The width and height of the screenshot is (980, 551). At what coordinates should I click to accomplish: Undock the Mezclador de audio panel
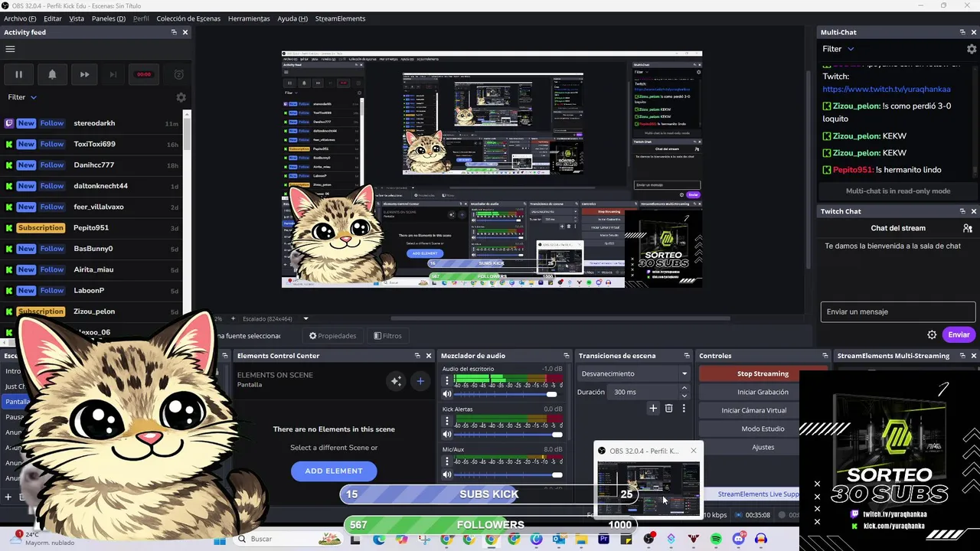point(567,356)
